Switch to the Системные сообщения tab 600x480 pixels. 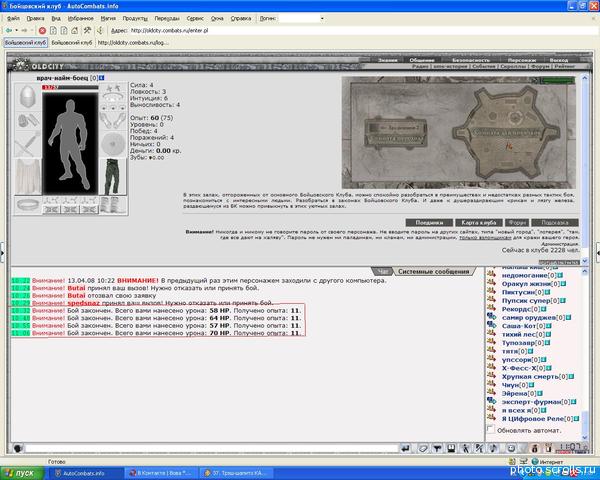tap(433, 271)
